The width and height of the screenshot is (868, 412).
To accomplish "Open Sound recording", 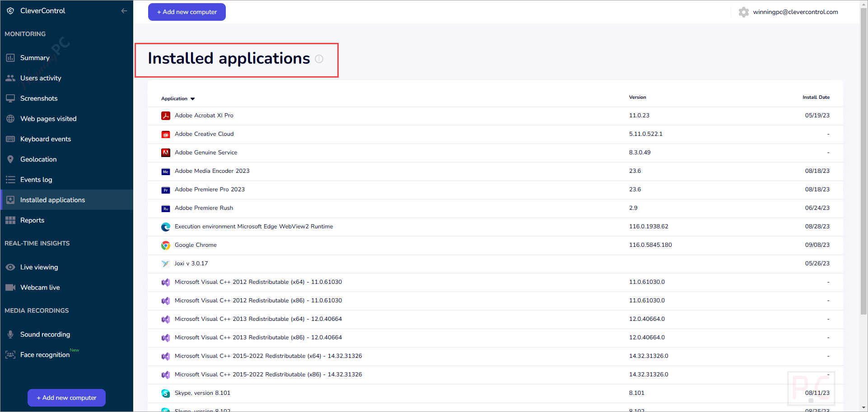I will 67,334.
